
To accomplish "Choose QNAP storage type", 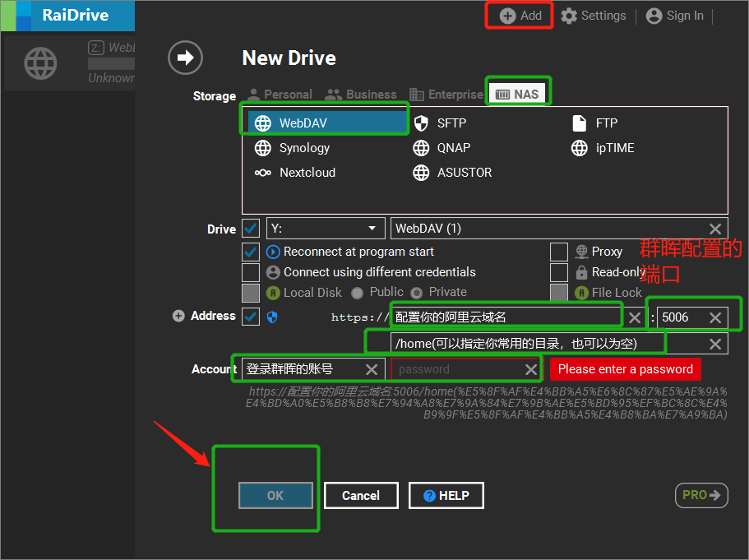I will (x=442, y=148).
